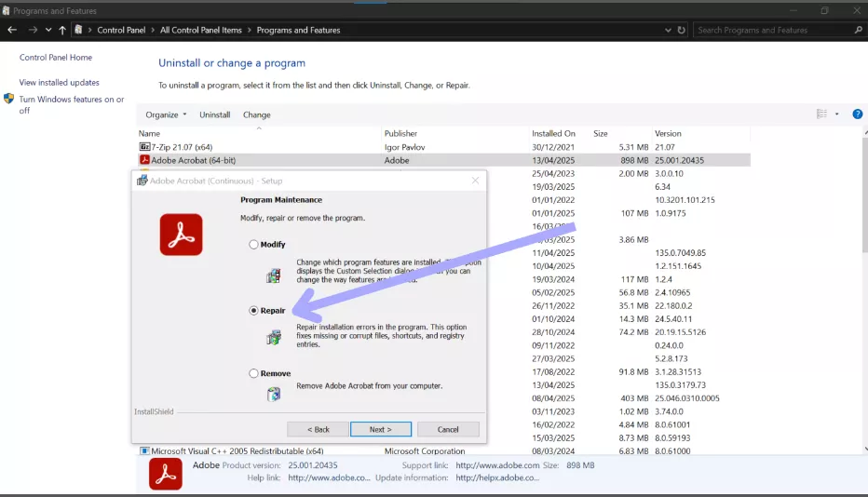Open the help question mark icon
Screen dimensions: 868x497
point(857,114)
